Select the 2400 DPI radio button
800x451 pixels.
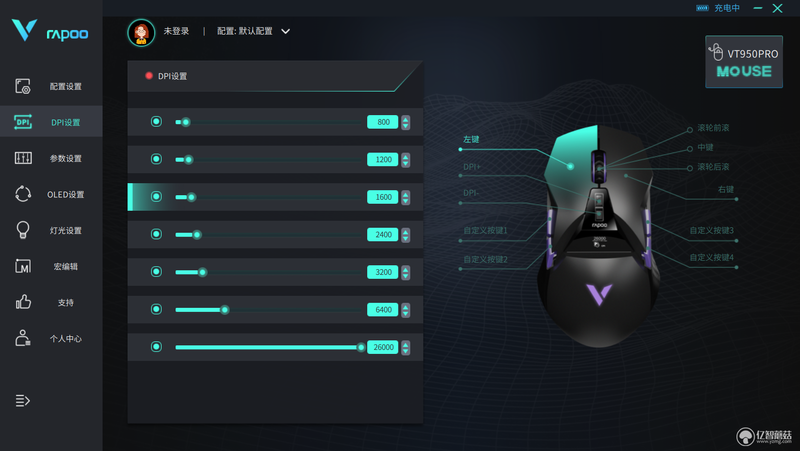[x=156, y=234]
